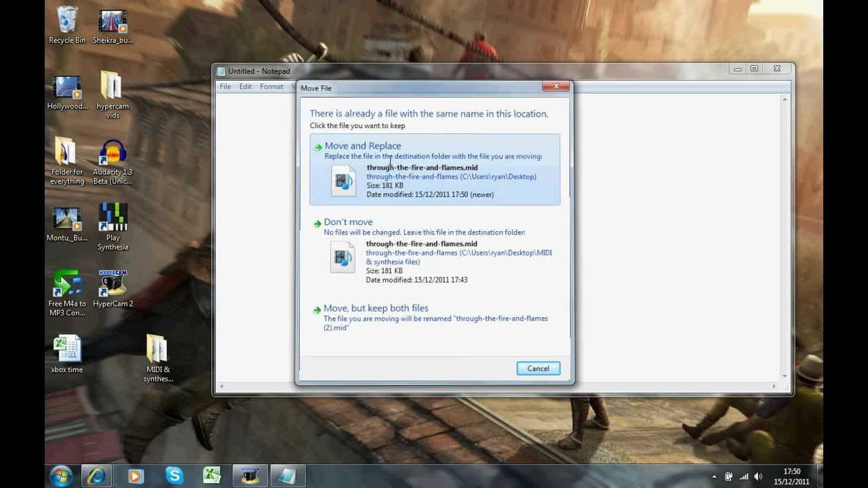Switch to Notepad in the taskbar
868x488 pixels.
(288, 476)
